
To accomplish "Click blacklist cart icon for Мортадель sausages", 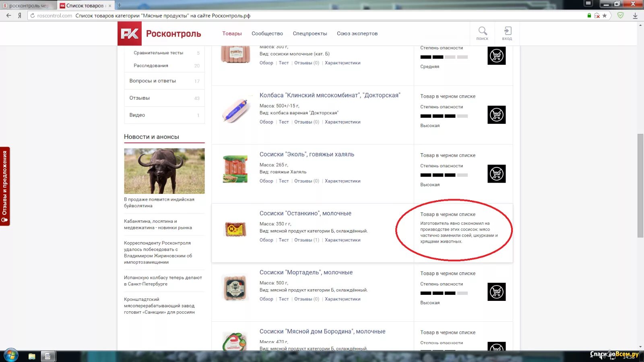I will tap(496, 292).
